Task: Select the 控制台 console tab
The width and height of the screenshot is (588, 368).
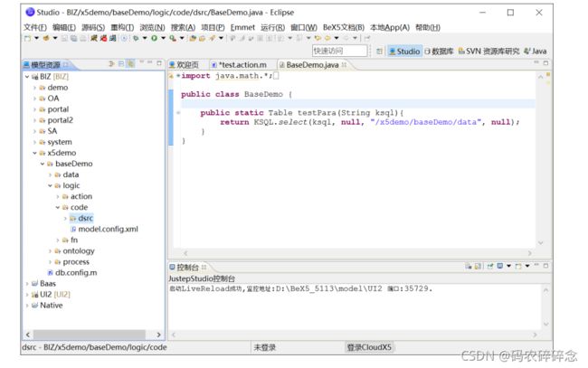Action: tap(187, 268)
